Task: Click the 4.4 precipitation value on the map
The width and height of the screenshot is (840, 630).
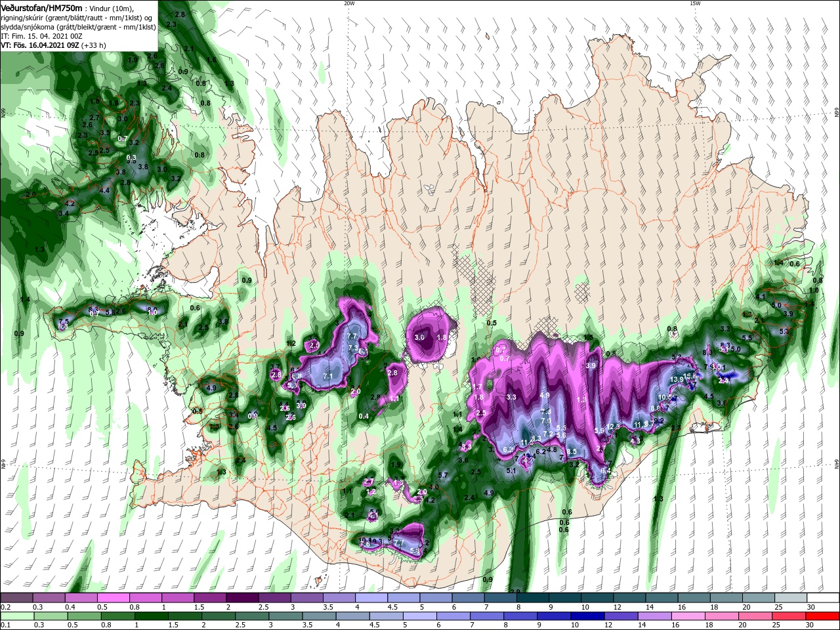Action: coord(104,190)
